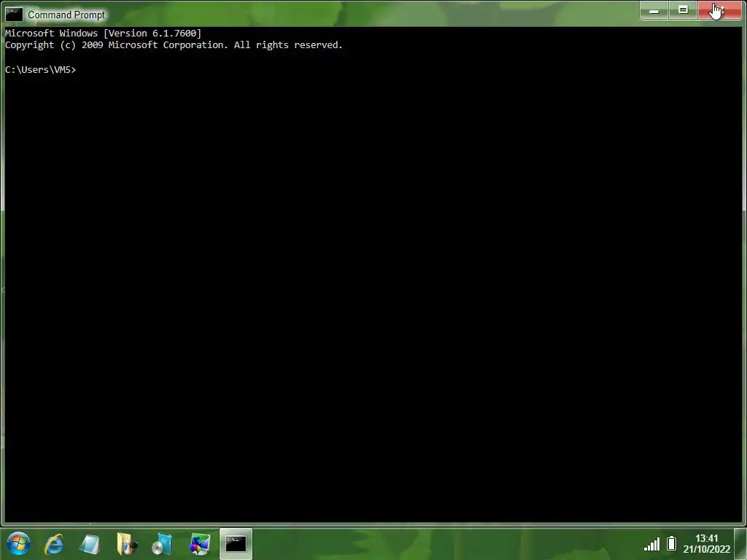747x560 pixels.
Task: Minimize the Command Prompt window
Action: (654, 10)
